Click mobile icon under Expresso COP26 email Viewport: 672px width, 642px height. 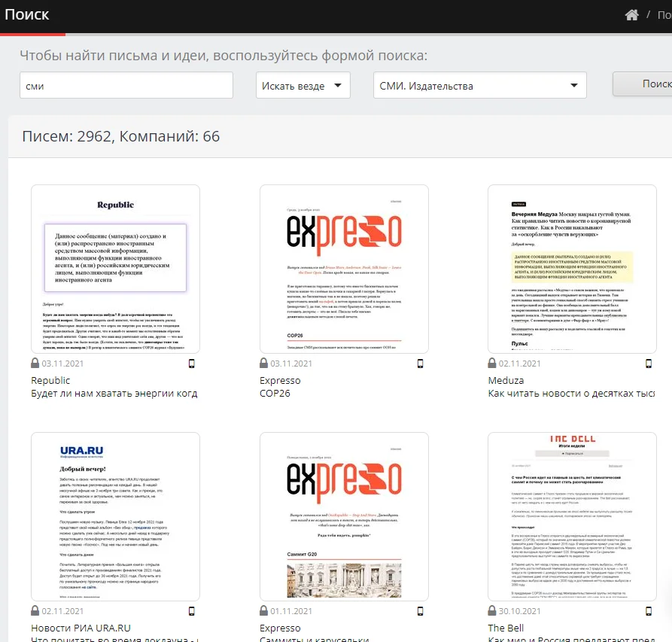coord(421,364)
